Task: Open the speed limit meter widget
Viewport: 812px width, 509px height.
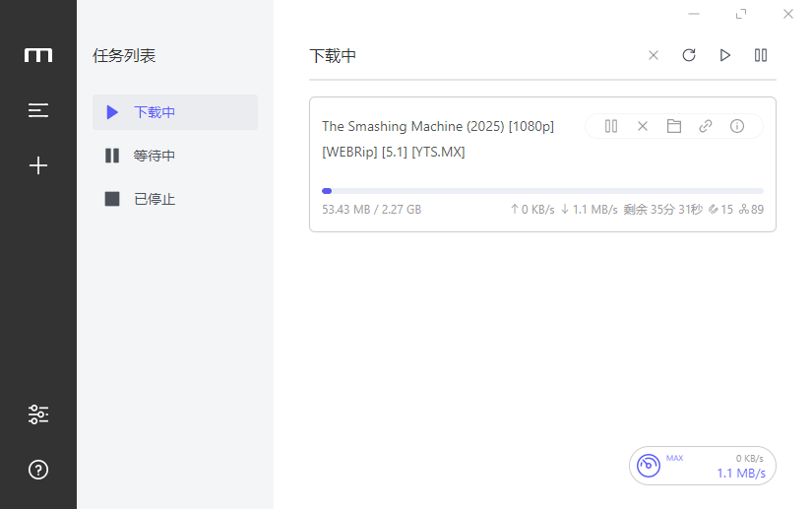Action: tap(702, 466)
